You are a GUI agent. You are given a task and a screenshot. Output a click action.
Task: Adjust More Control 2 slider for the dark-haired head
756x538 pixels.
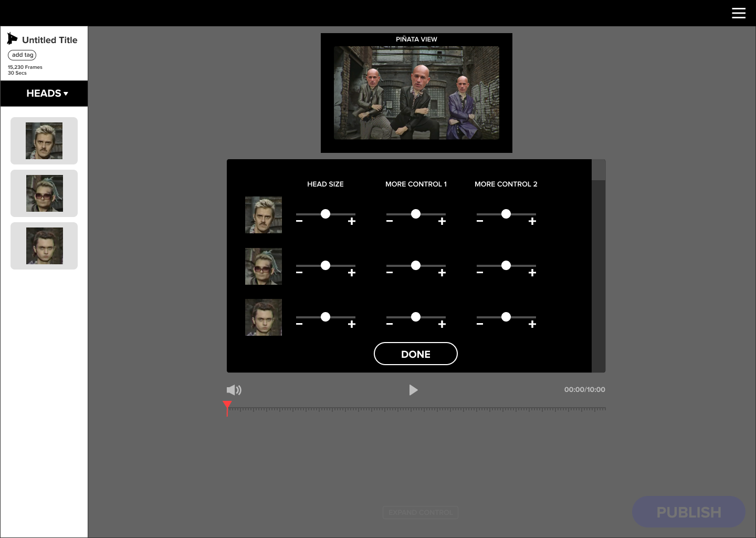tap(506, 317)
